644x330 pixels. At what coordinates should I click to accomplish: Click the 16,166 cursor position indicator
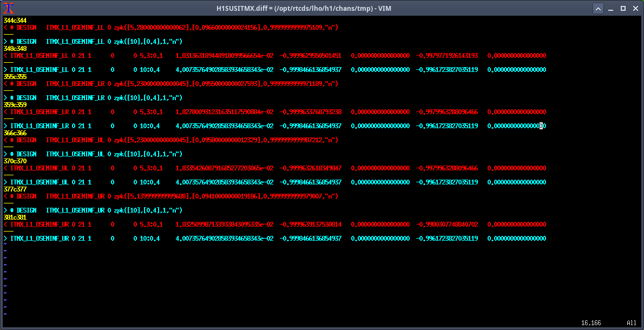pyautogui.click(x=591, y=323)
